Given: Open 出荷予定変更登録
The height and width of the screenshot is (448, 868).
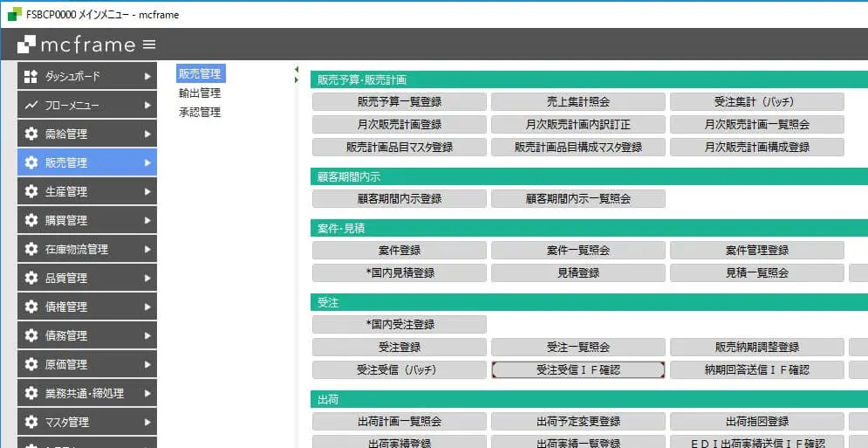Looking at the screenshot, I should tap(578, 422).
